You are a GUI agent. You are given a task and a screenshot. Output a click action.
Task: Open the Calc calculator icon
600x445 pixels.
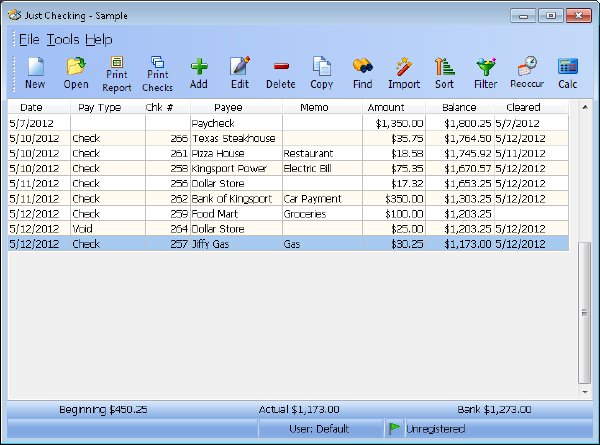coord(568,74)
